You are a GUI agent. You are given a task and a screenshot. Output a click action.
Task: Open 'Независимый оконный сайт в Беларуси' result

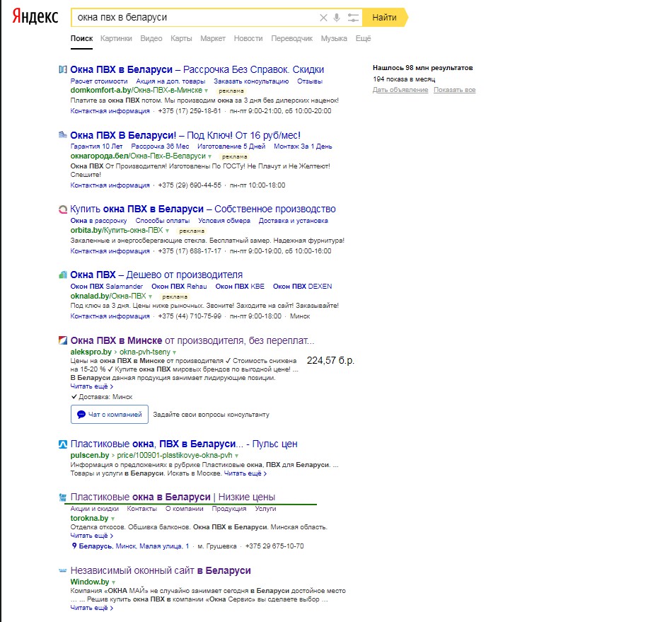point(161,570)
